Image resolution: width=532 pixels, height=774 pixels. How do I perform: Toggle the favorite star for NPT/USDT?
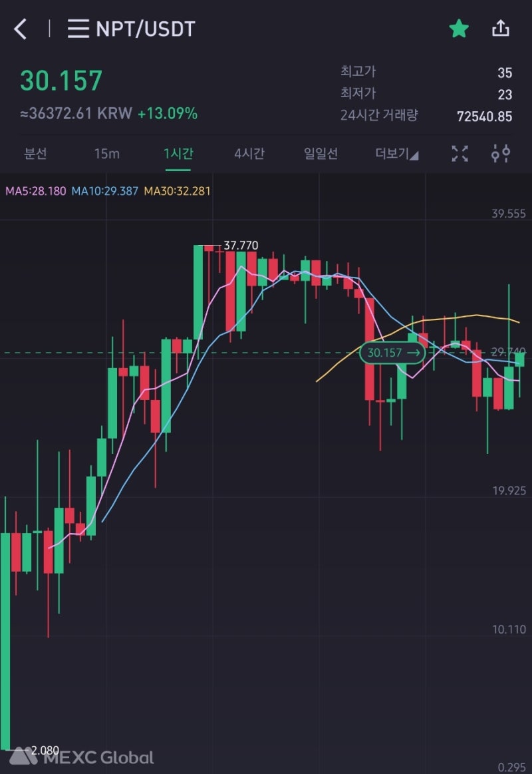[x=458, y=29]
